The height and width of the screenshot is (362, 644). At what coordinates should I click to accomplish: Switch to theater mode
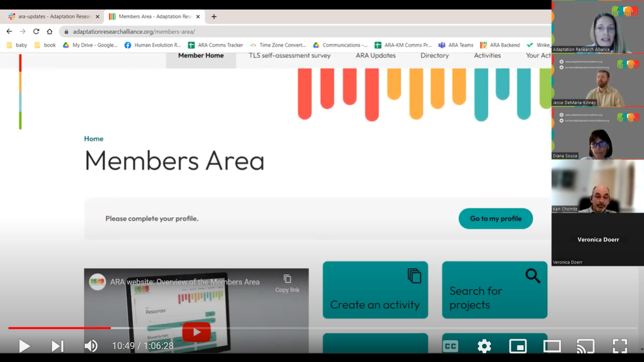click(x=552, y=346)
